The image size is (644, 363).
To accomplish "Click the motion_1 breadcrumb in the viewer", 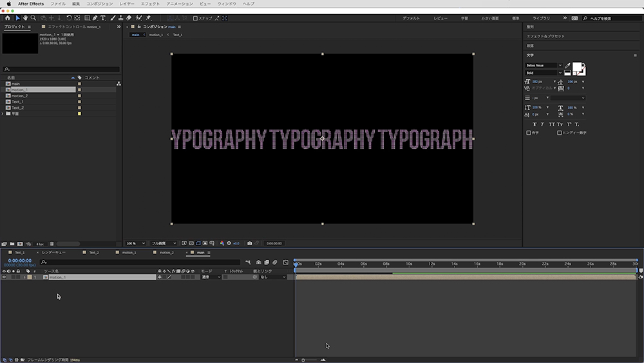I will (156, 34).
